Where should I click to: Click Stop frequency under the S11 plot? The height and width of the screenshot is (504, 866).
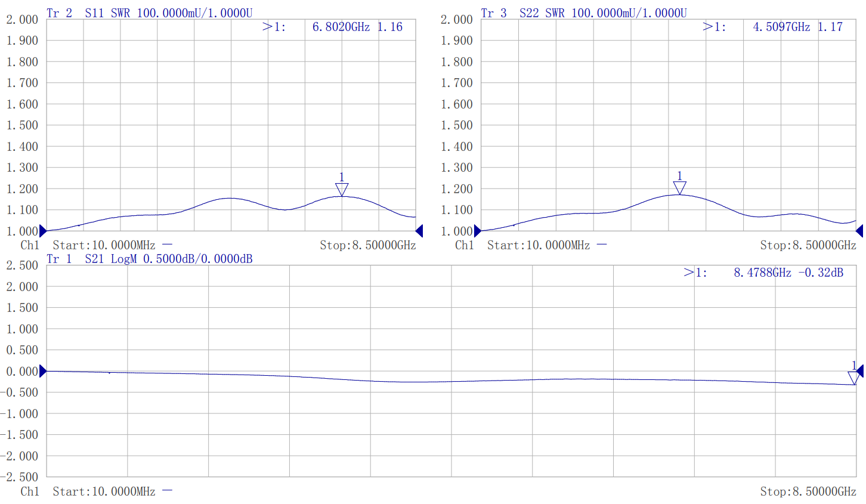point(367,245)
